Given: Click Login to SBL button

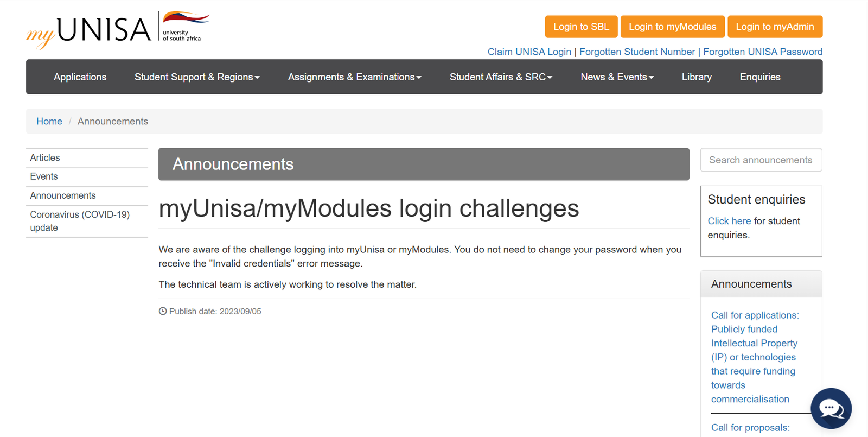Looking at the screenshot, I should pyautogui.click(x=581, y=27).
